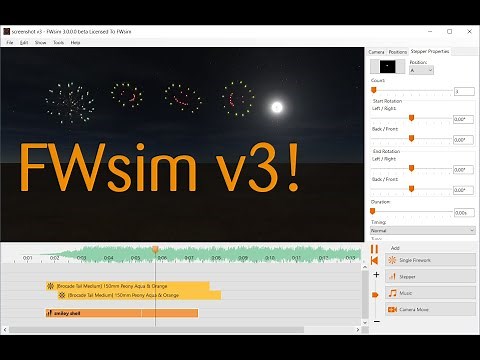
Task: Click the Stepper bars icon
Action: 392,277
